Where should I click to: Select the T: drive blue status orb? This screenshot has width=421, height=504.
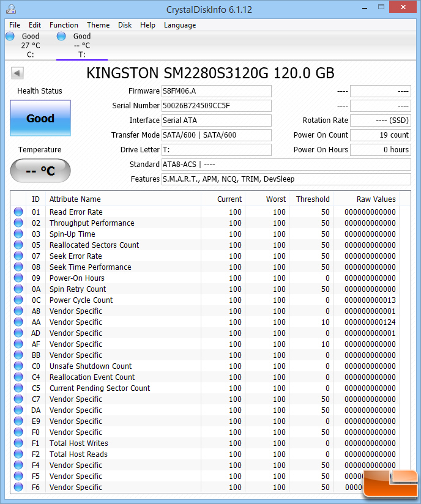pos(61,36)
